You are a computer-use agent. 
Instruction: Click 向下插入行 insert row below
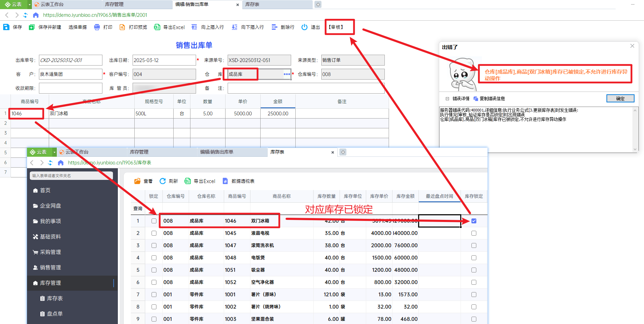coord(248,27)
